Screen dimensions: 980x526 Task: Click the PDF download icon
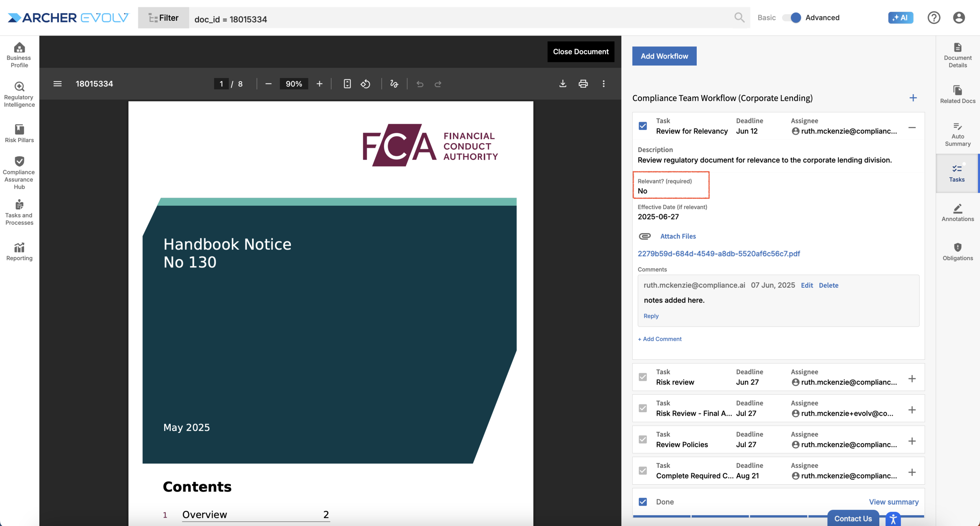[562, 84]
